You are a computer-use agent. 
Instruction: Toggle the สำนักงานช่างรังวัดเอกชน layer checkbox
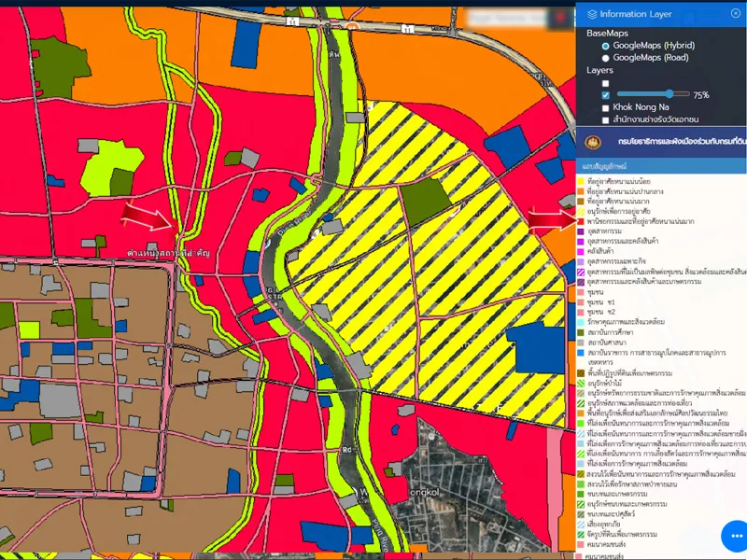tap(606, 120)
